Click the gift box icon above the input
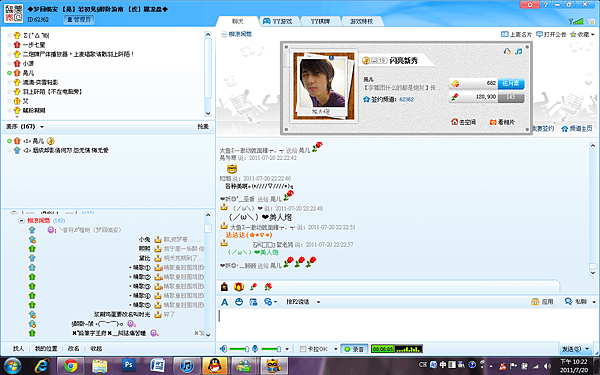The height and width of the screenshot is (375, 600). pos(239,286)
